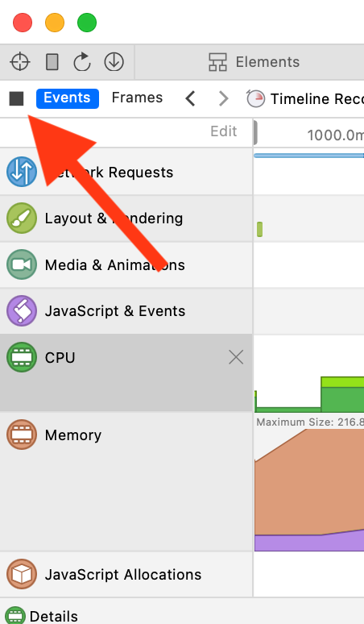Screen dimensions: 364x624
Task: Click the reload page icon
Action: click(82, 62)
